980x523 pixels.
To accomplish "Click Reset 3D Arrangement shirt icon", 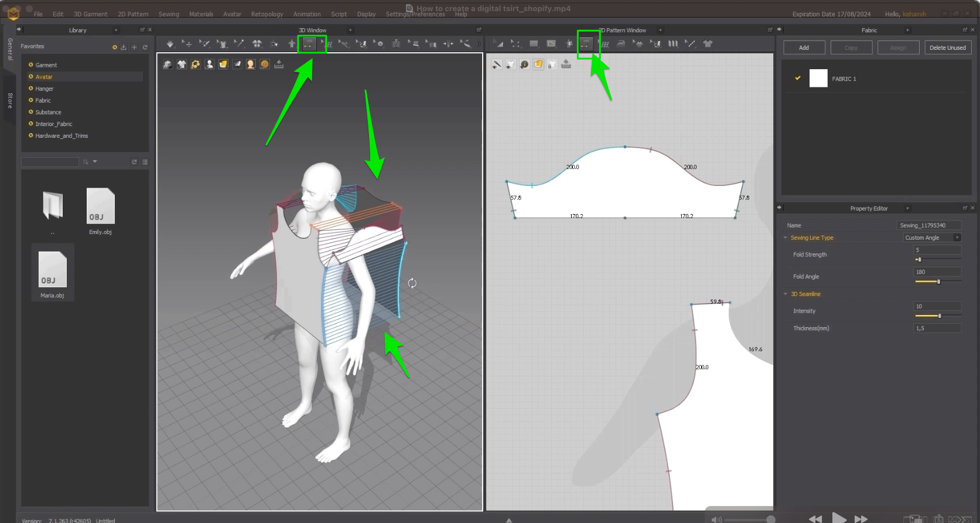I will [x=257, y=44].
